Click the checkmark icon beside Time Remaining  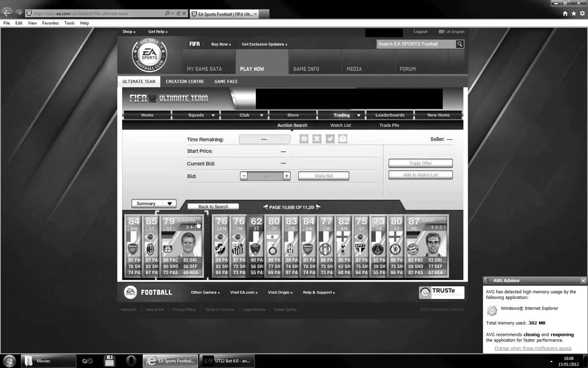tap(330, 139)
